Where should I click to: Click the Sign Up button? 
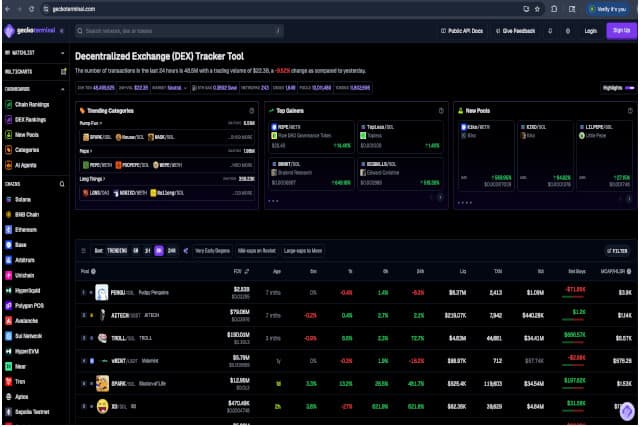(x=621, y=31)
